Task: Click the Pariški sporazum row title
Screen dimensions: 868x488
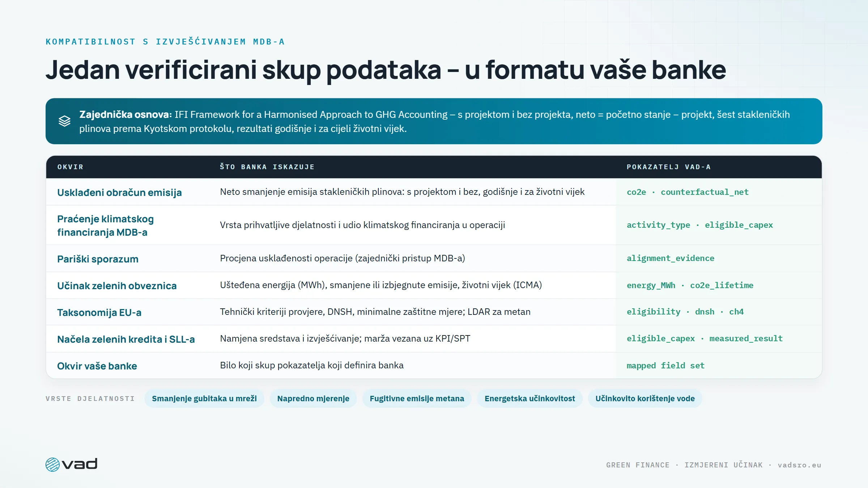Action: pyautogui.click(x=98, y=259)
